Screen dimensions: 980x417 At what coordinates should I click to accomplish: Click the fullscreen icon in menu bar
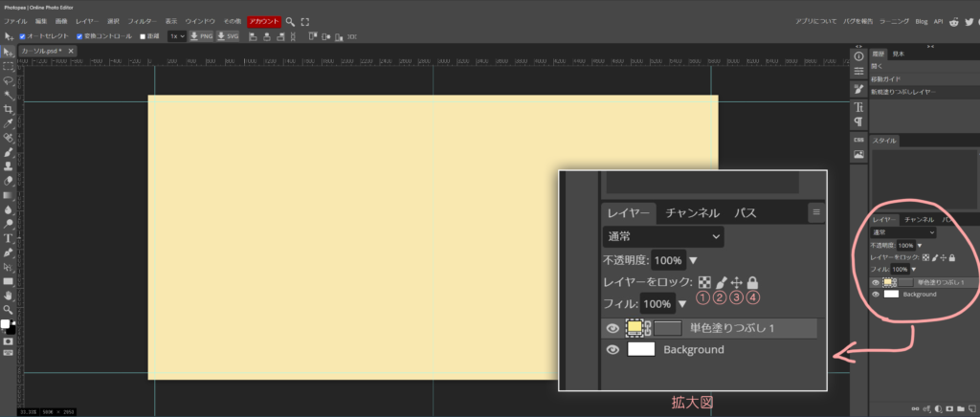tap(305, 21)
